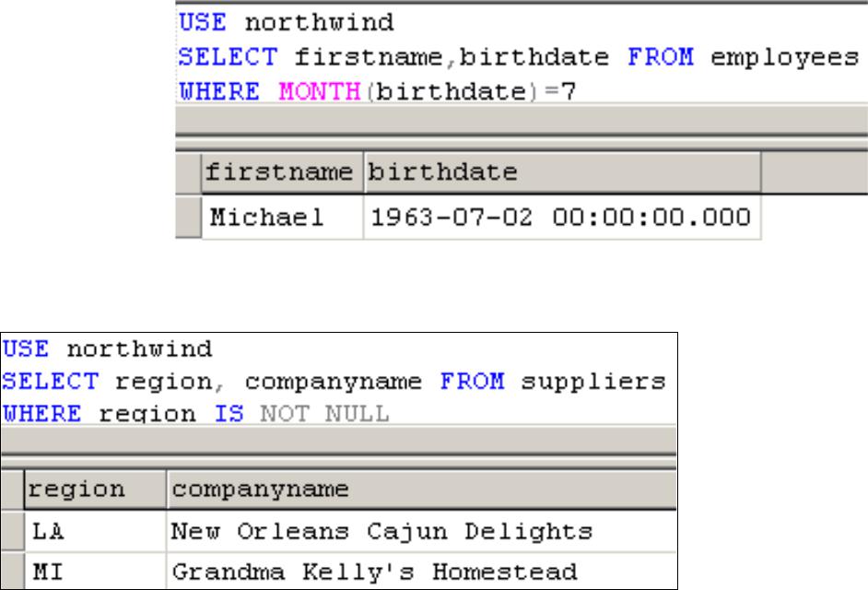Click the WHERE keyword in the first query

pyautogui.click(x=219, y=91)
